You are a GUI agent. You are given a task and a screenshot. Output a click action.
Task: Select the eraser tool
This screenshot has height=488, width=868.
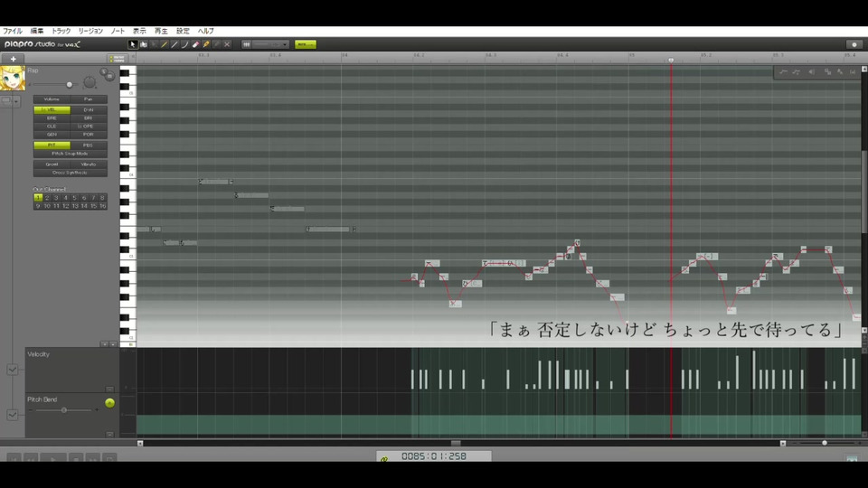(195, 44)
